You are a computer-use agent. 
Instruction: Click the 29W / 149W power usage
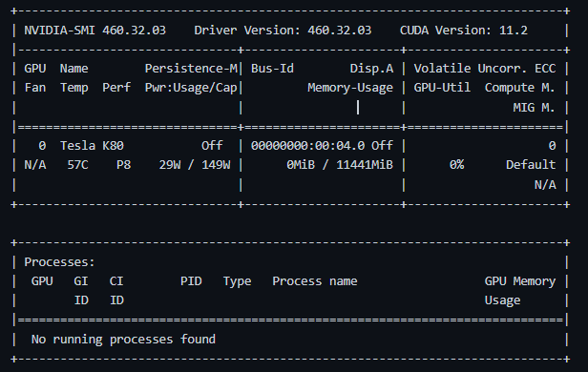(195, 165)
